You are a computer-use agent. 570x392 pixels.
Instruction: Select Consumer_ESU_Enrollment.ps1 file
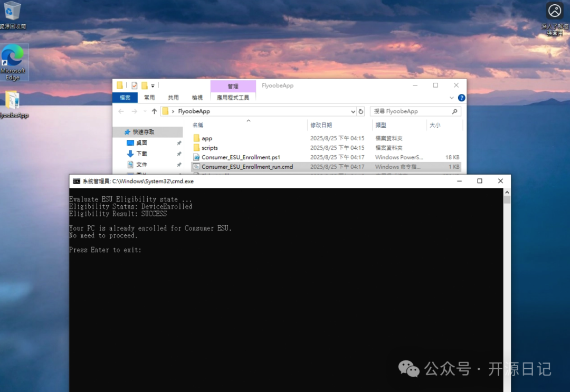point(240,157)
